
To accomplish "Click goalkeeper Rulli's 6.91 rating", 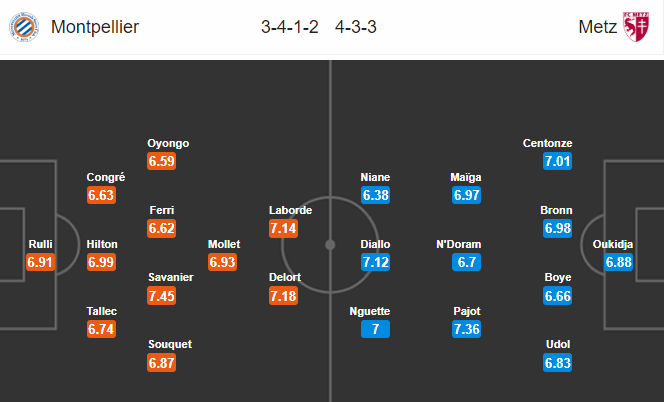I will 40,262.
